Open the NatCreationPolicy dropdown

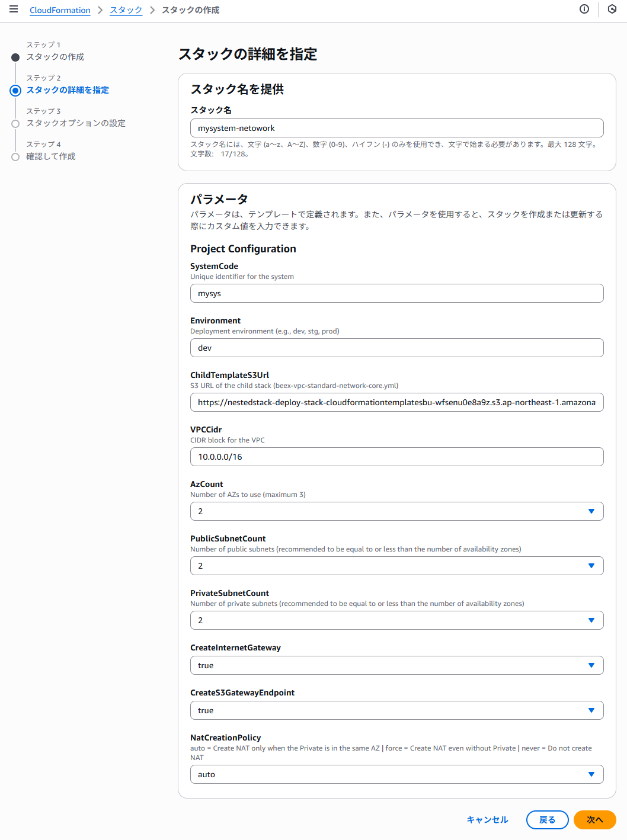tap(397, 774)
